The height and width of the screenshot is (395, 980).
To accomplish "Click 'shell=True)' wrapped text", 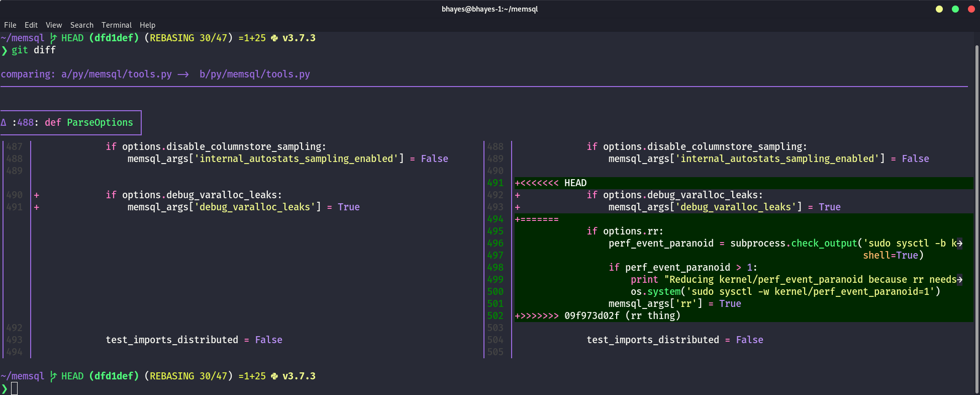I will click(894, 256).
